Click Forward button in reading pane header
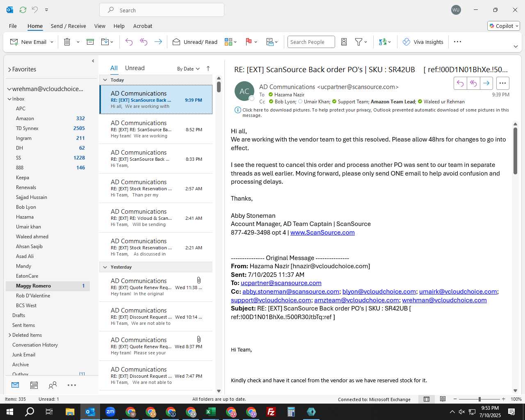This screenshot has height=420, width=525. point(486,83)
